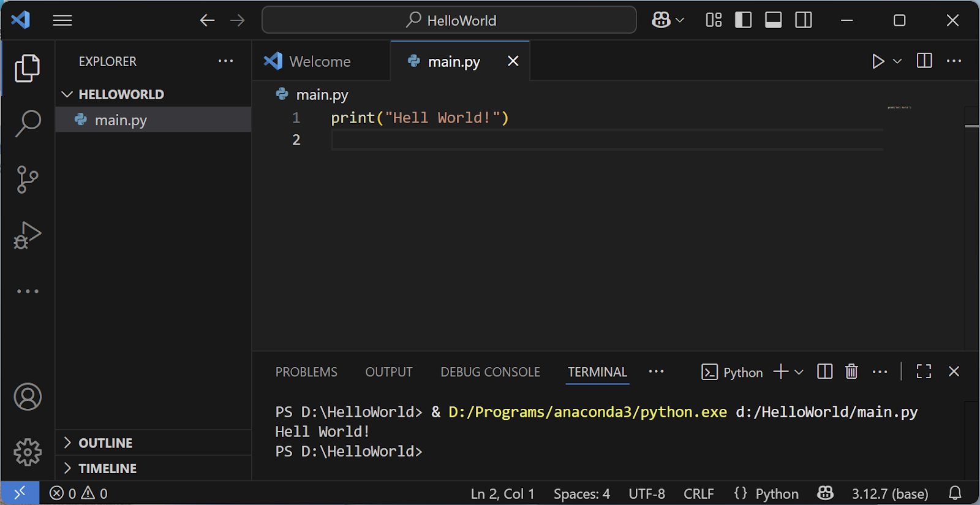Click the HelloWorld command center search box
The image size is (980, 505).
(449, 20)
